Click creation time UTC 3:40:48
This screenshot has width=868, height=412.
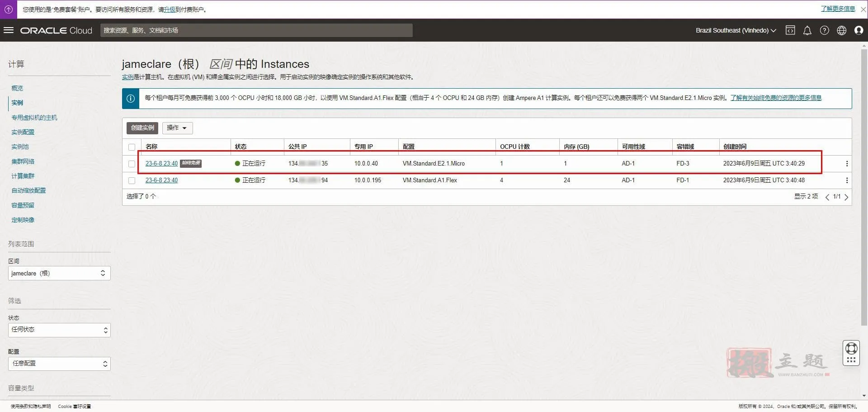(764, 180)
